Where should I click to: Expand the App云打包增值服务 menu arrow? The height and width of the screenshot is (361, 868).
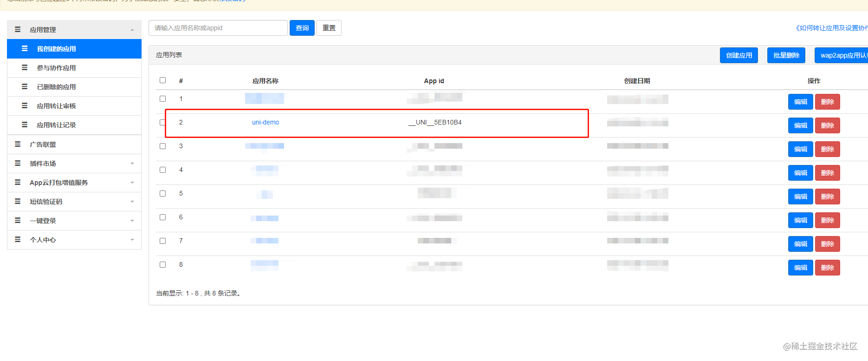132,183
